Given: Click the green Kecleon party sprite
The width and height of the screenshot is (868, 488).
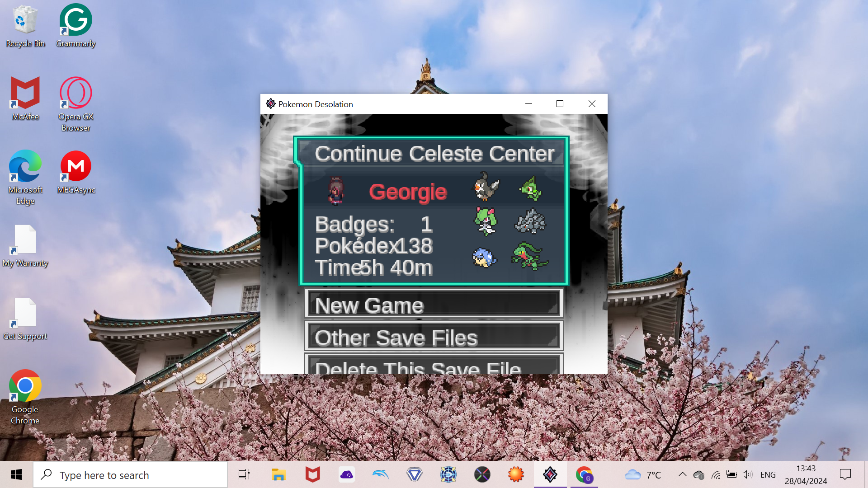Looking at the screenshot, I should click(530, 188).
